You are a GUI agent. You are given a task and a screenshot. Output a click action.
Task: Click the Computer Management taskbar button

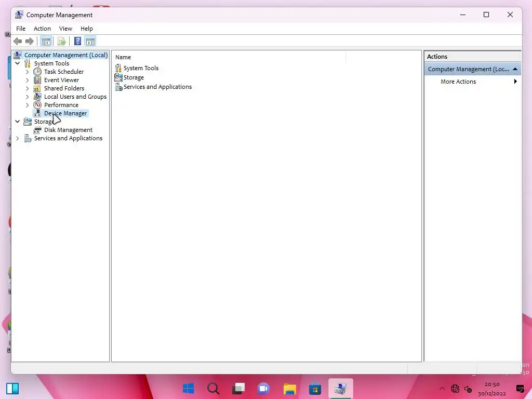tap(341, 389)
